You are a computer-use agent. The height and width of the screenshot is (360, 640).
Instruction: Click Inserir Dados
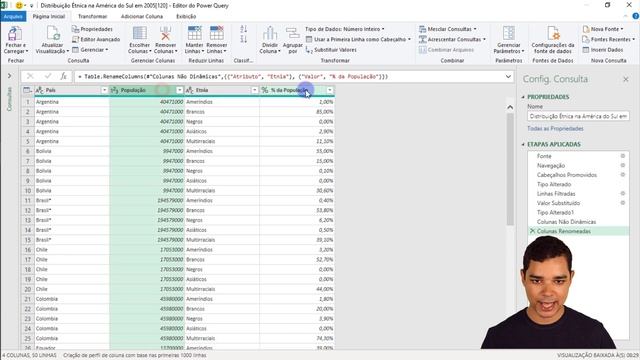pos(603,50)
